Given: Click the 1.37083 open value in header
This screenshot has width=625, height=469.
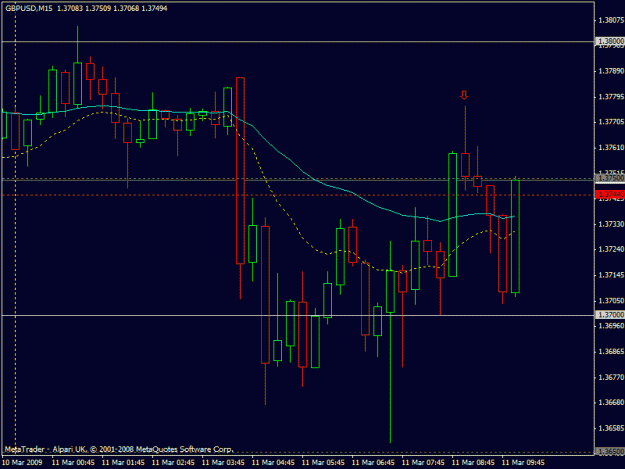Looking at the screenshot, I should click(70, 8).
